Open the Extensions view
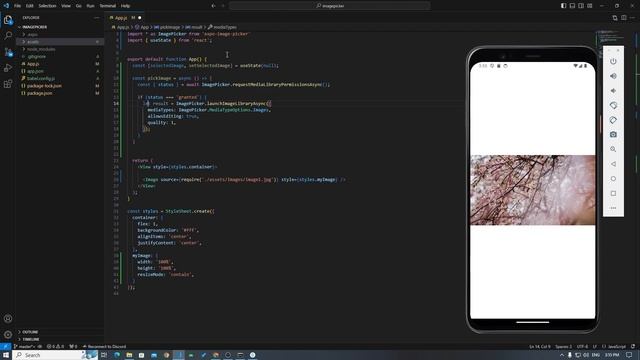The height and width of the screenshot is (360, 640). pyautogui.click(x=8, y=84)
